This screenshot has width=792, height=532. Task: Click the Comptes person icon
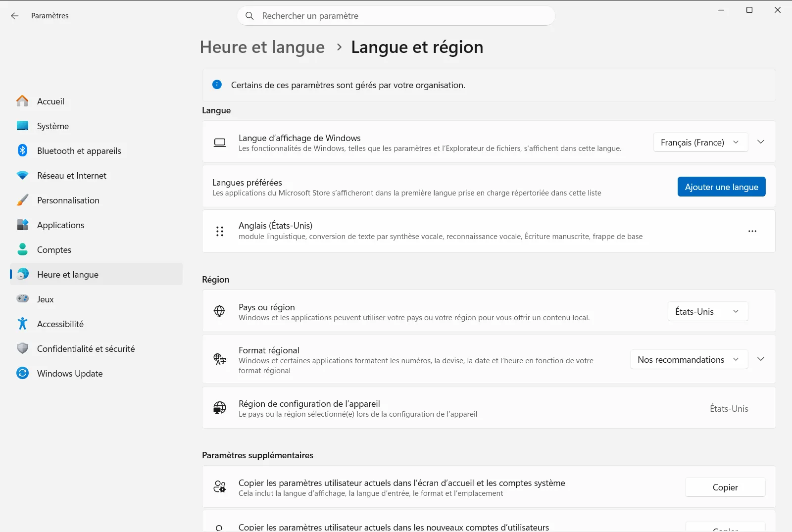point(22,249)
